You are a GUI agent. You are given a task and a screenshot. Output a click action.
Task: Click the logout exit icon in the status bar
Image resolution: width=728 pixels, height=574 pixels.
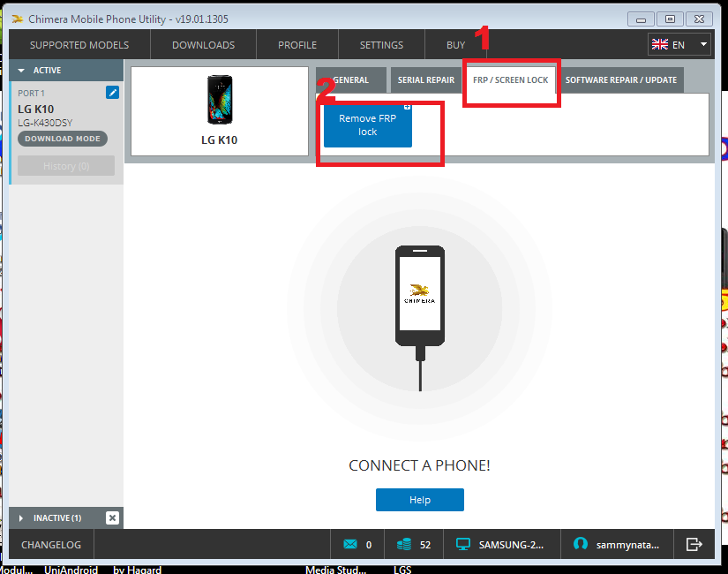point(694,544)
